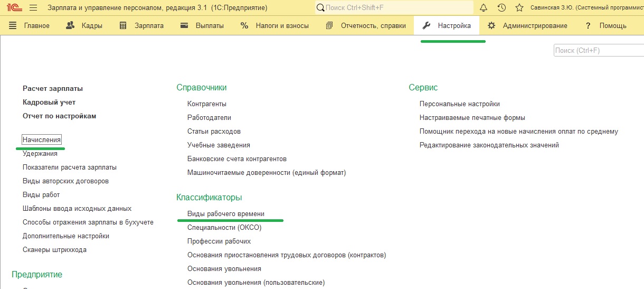Open Виды рабочего времени classifier

click(x=226, y=214)
